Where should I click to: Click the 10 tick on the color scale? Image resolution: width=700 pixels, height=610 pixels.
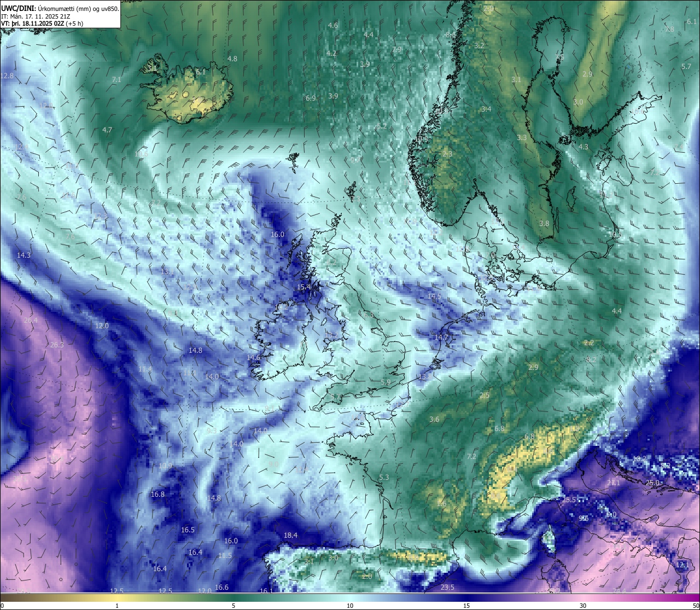pos(350,605)
